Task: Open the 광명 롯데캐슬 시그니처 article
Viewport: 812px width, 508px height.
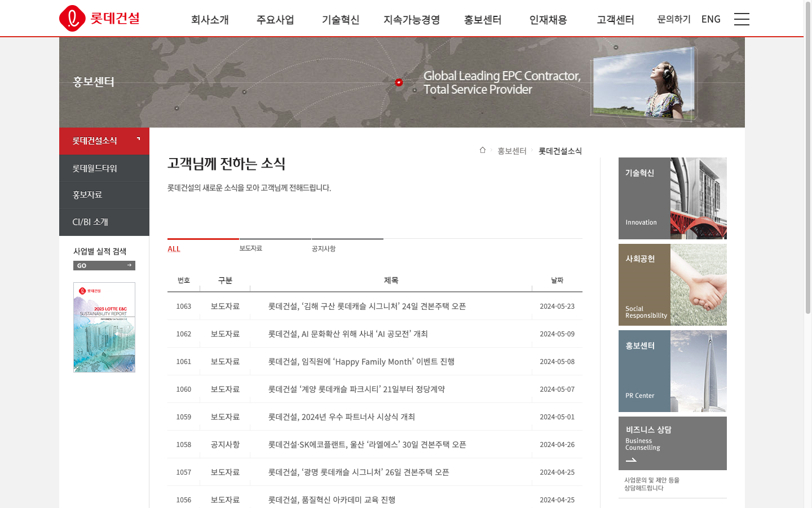Action: pyautogui.click(x=359, y=472)
